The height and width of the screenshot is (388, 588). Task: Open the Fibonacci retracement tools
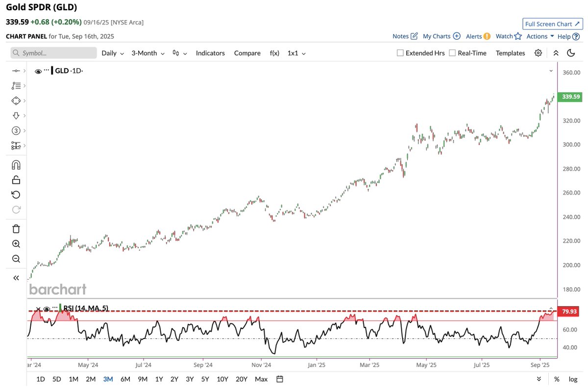point(15,86)
